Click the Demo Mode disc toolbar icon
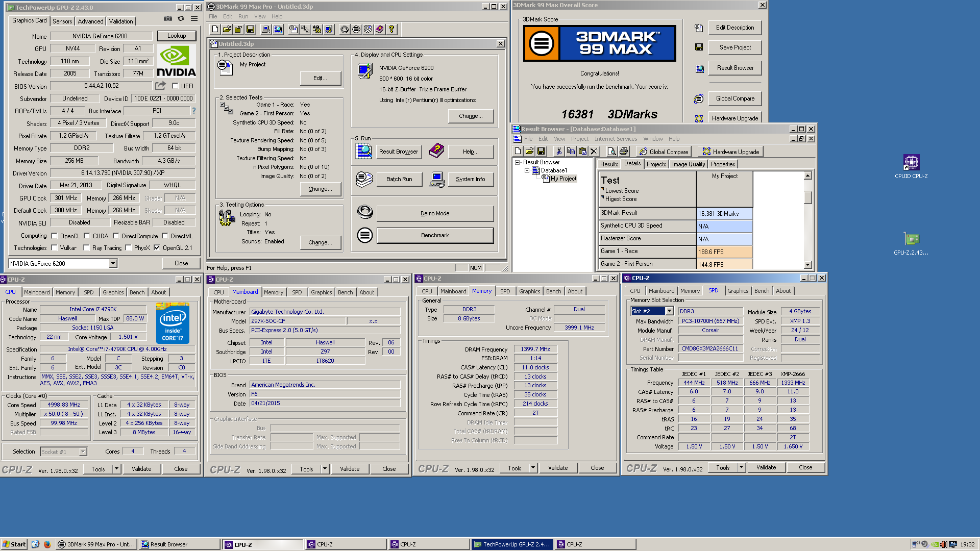980x551 pixels. click(x=345, y=30)
